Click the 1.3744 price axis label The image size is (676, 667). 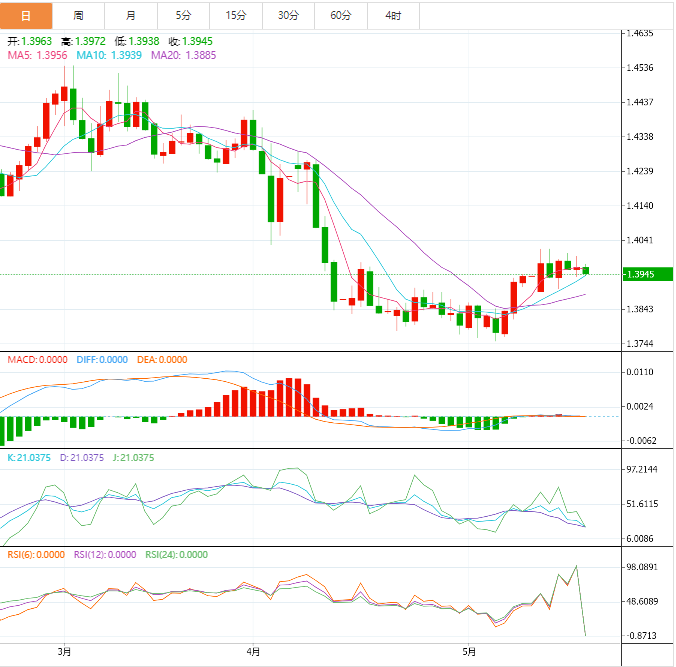click(x=640, y=344)
